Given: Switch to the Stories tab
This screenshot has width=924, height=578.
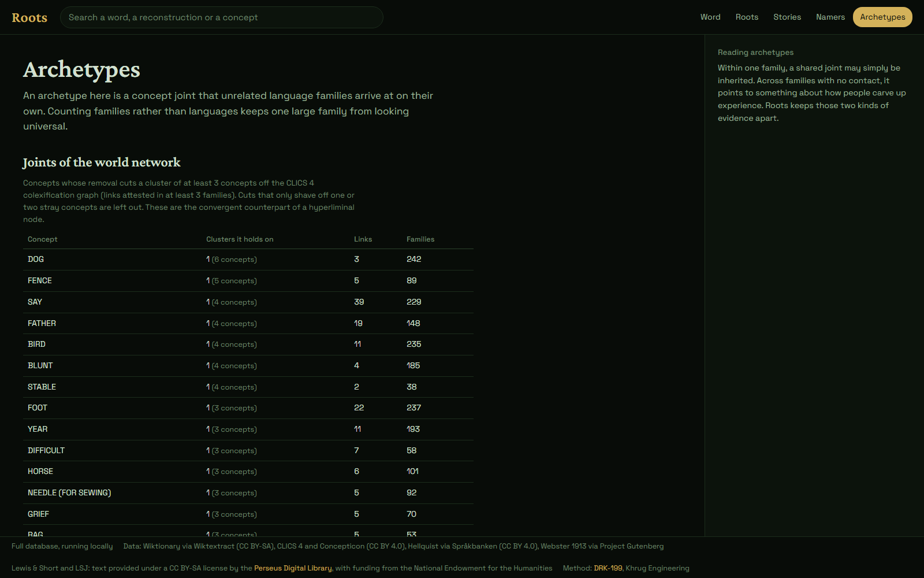Looking at the screenshot, I should point(787,17).
